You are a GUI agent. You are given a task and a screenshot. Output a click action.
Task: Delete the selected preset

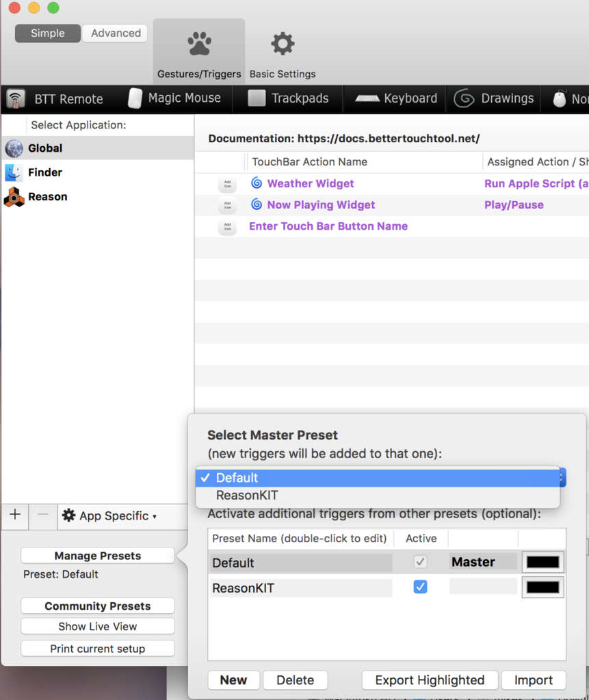[x=295, y=680]
